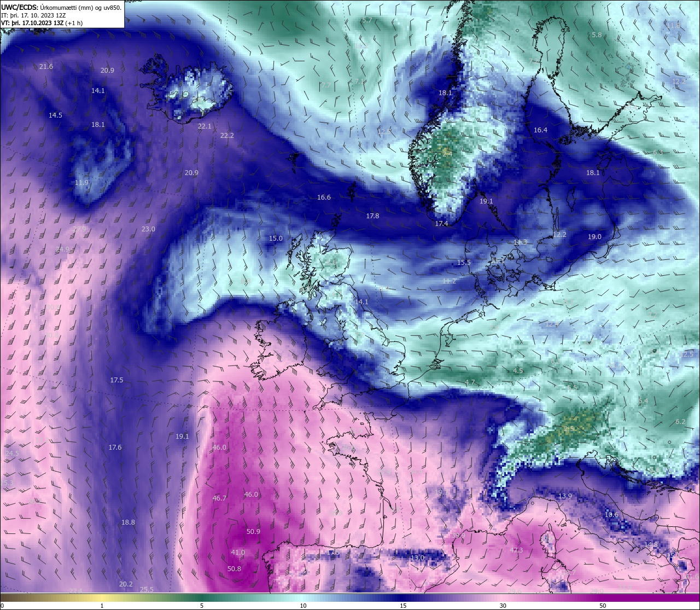
Task: Select the 24.5 value at the left edge
Action: point(12,454)
